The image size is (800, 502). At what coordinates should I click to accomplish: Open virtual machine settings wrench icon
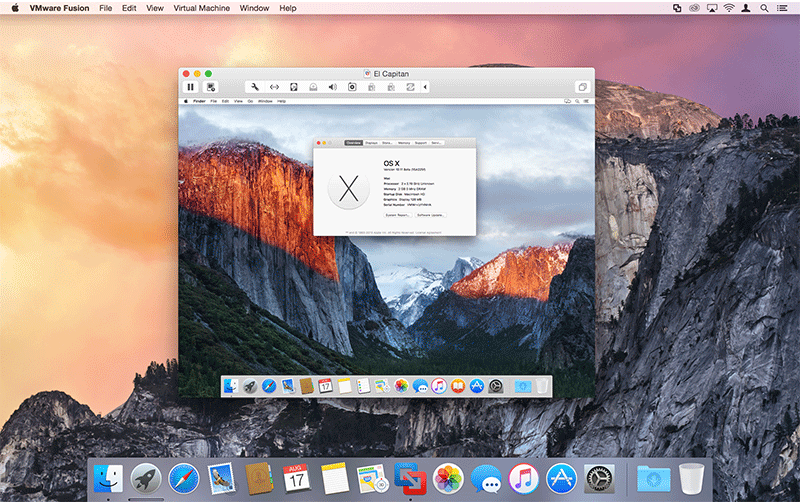tap(255, 87)
